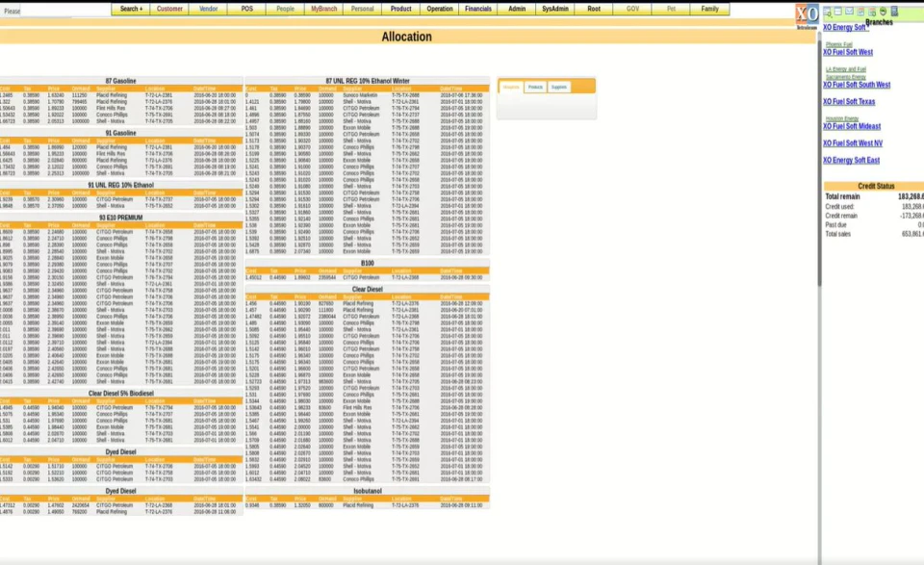Screen dimensions: 924x565
Task: Open the document search icon beside the logo
Action: pyautogui.click(x=828, y=12)
